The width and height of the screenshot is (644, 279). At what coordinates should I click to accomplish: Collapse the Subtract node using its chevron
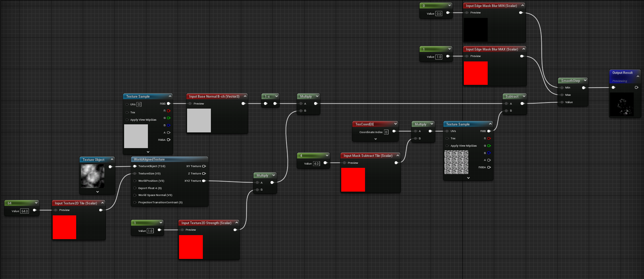click(x=524, y=96)
